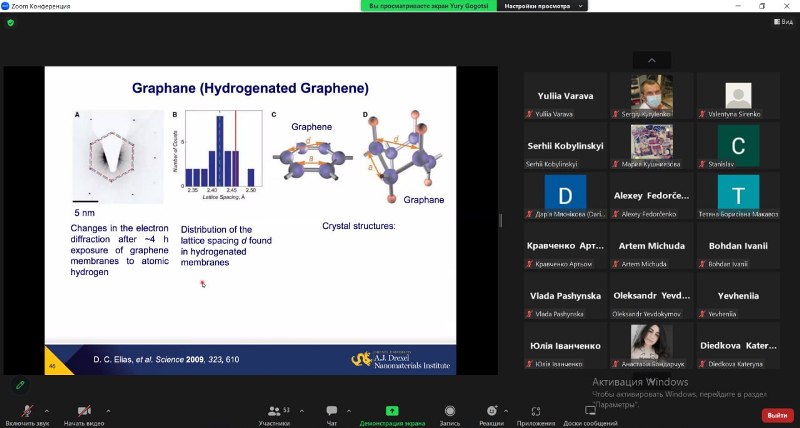Start recording with Запись button
The image size is (800, 428).
pyautogui.click(x=449, y=411)
